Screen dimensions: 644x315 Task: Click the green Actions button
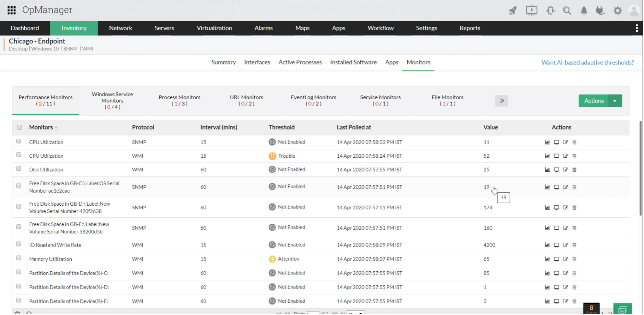point(594,101)
